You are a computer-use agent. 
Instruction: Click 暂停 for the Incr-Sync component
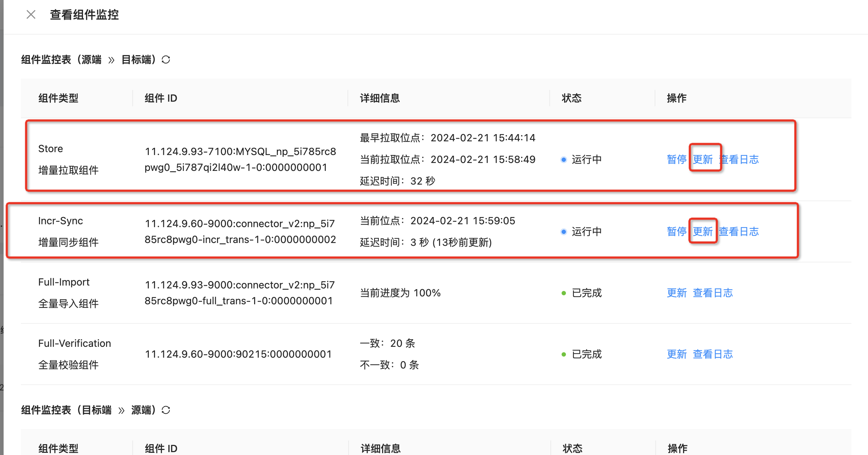(677, 231)
